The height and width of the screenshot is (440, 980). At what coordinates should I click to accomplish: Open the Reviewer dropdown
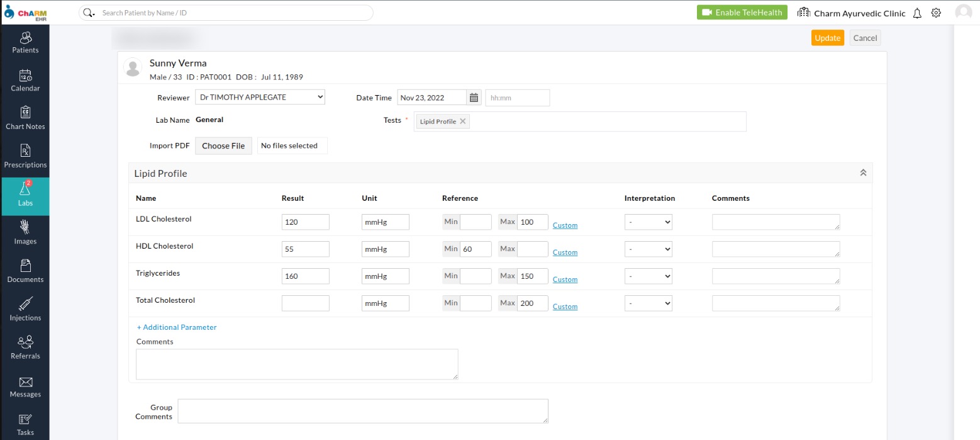tap(260, 96)
